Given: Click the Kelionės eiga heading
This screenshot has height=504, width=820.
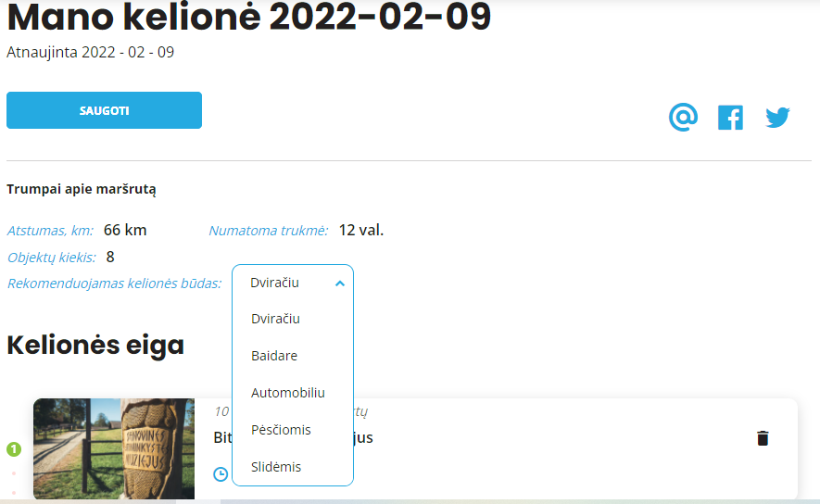Looking at the screenshot, I should point(95,345).
